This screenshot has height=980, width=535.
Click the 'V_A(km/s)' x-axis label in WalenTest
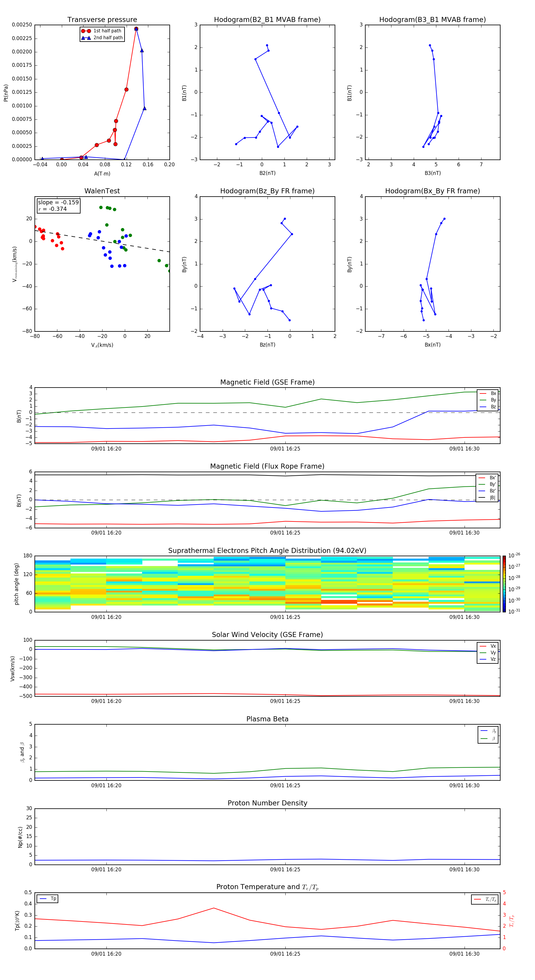pos(102,345)
